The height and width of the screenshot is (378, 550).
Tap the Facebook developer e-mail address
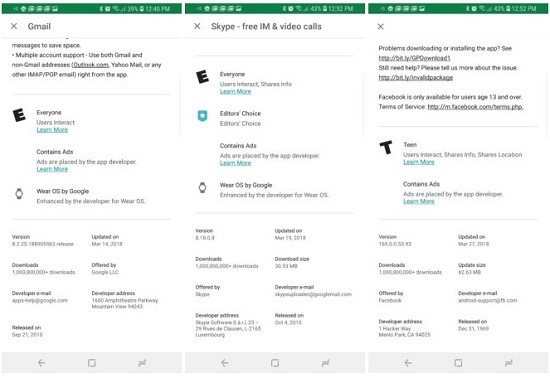488,301
